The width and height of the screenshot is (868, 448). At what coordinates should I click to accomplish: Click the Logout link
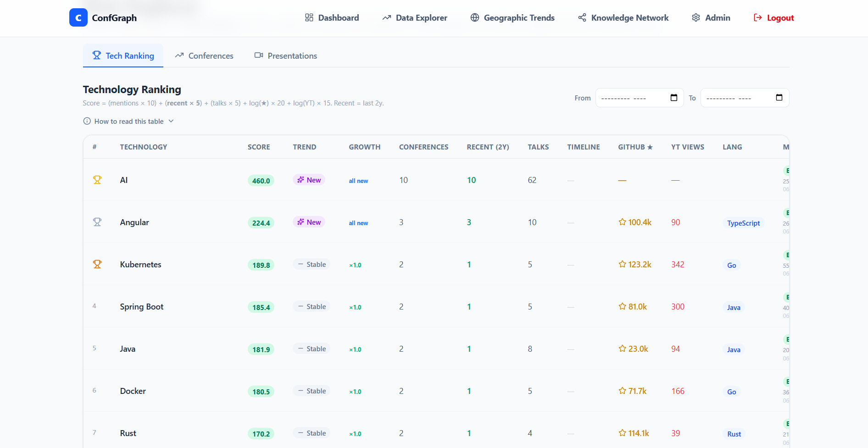(773, 18)
